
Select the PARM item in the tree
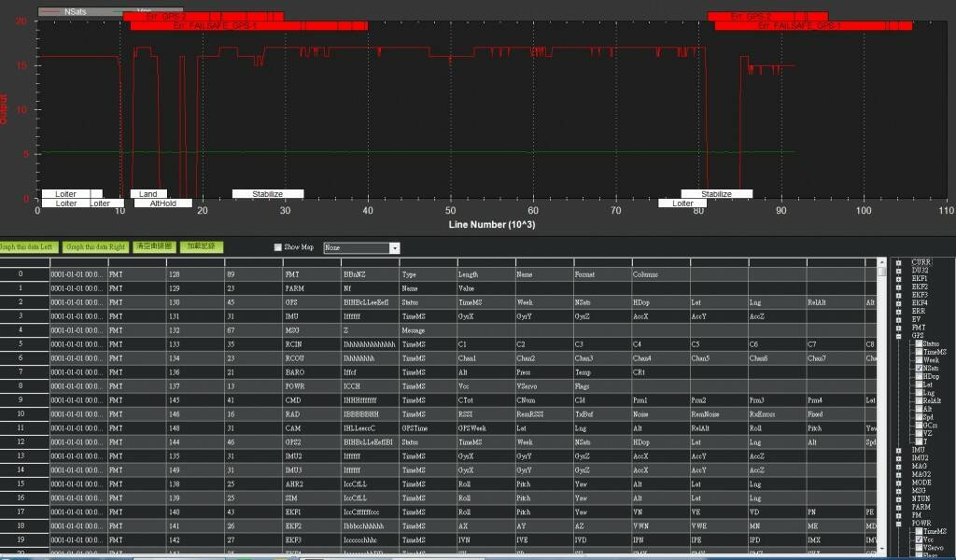(921, 507)
